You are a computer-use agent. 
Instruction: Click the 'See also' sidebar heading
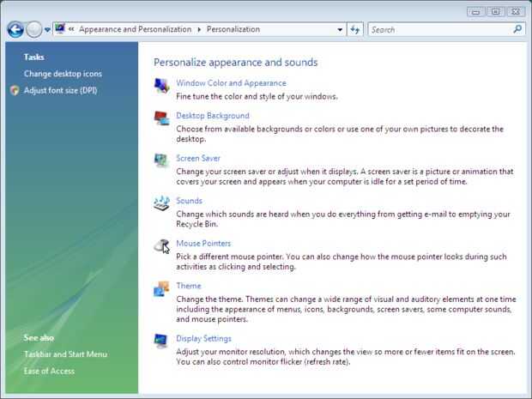[39, 337]
